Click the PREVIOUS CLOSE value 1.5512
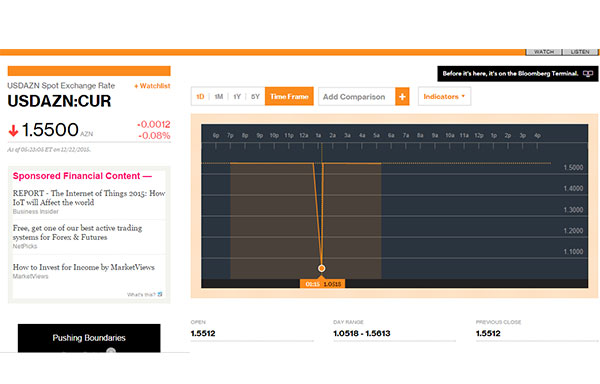Viewport: 600px width, 384px height. [488, 334]
